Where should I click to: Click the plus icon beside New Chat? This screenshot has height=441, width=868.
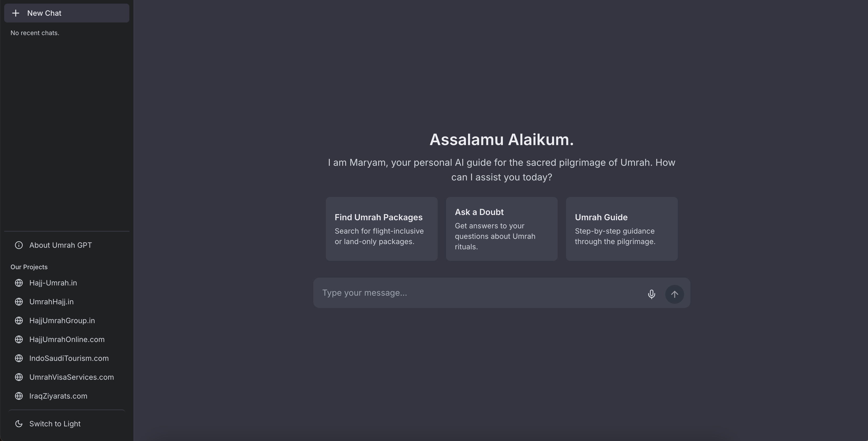(15, 13)
